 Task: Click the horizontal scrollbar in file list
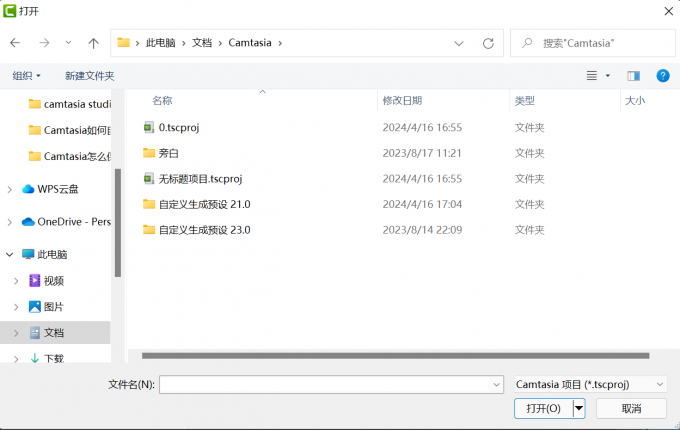pyautogui.click(x=395, y=355)
